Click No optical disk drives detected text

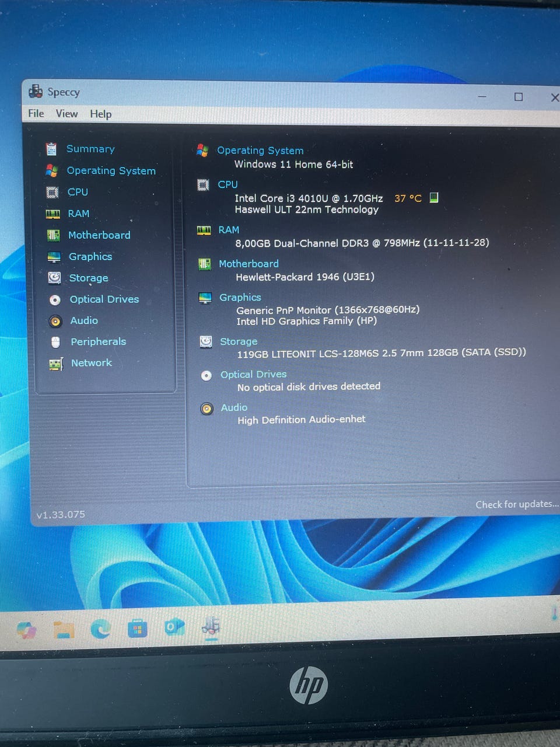[x=309, y=387]
